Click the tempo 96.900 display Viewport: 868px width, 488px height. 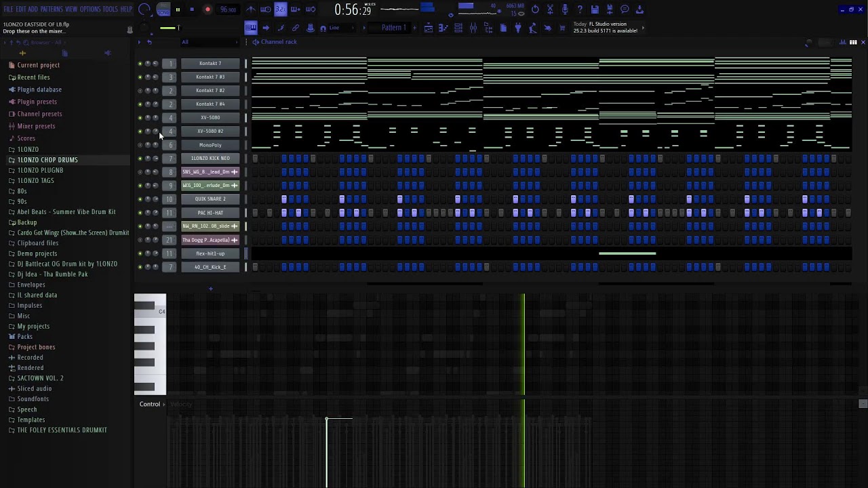(228, 9)
